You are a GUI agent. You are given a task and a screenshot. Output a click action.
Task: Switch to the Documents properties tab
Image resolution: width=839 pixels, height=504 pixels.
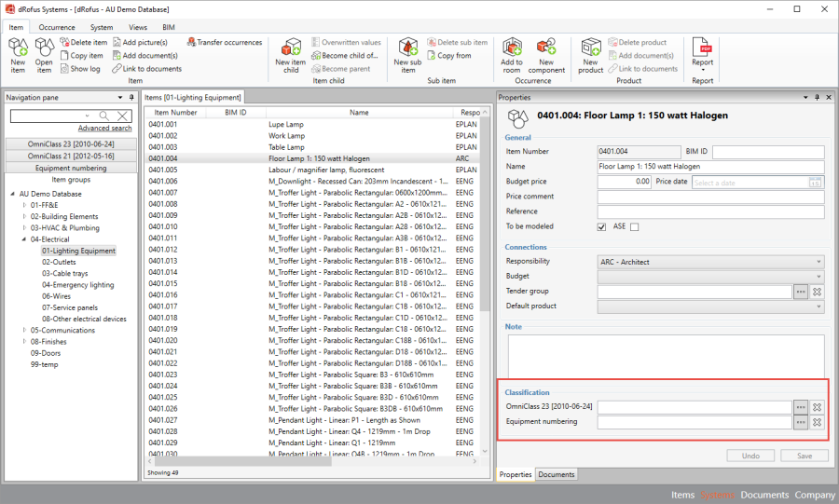click(557, 474)
